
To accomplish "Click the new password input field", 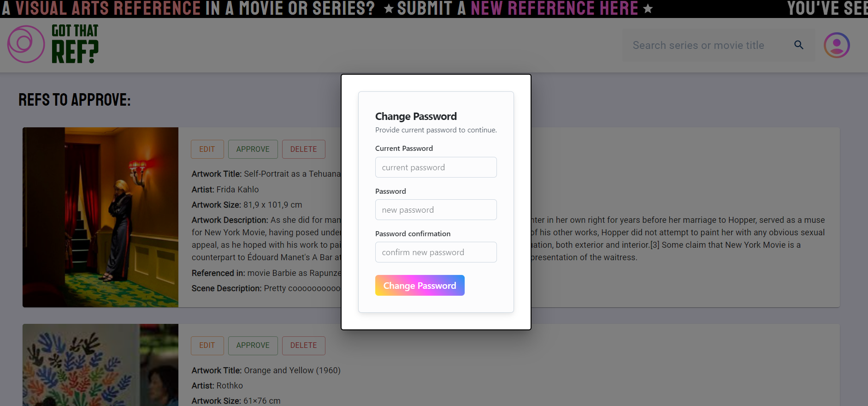I will pyautogui.click(x=436, y=209).
